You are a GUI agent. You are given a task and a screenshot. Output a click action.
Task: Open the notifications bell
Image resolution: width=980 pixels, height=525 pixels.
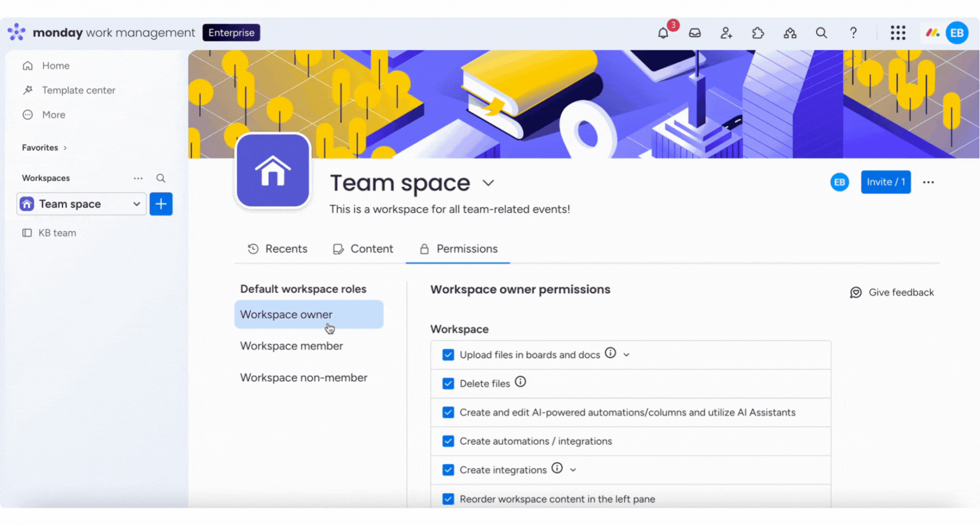point(663,33)
